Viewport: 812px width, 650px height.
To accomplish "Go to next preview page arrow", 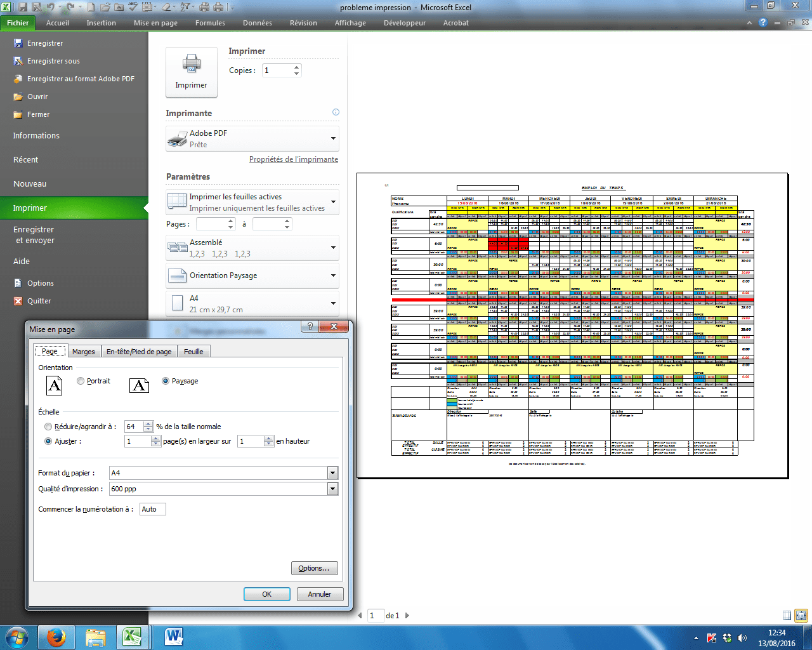I will coord(407,615).
